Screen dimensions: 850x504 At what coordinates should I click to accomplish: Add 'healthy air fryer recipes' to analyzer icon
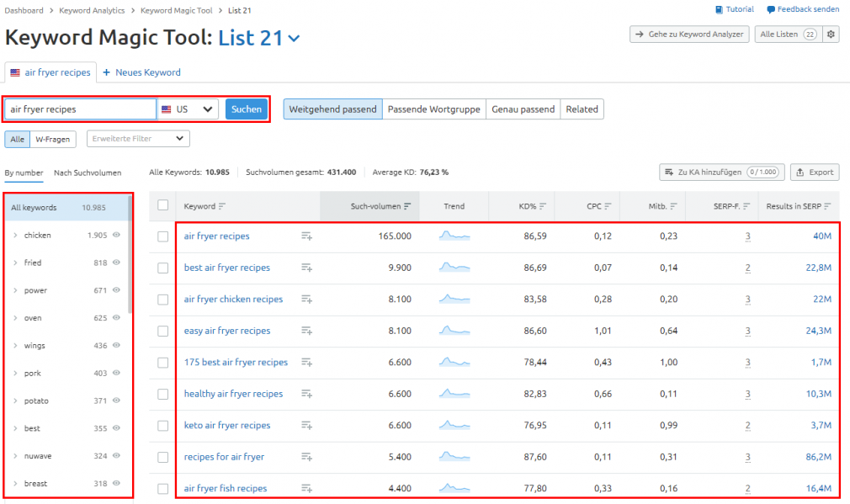pyautogui.click(x=307, y=394)
